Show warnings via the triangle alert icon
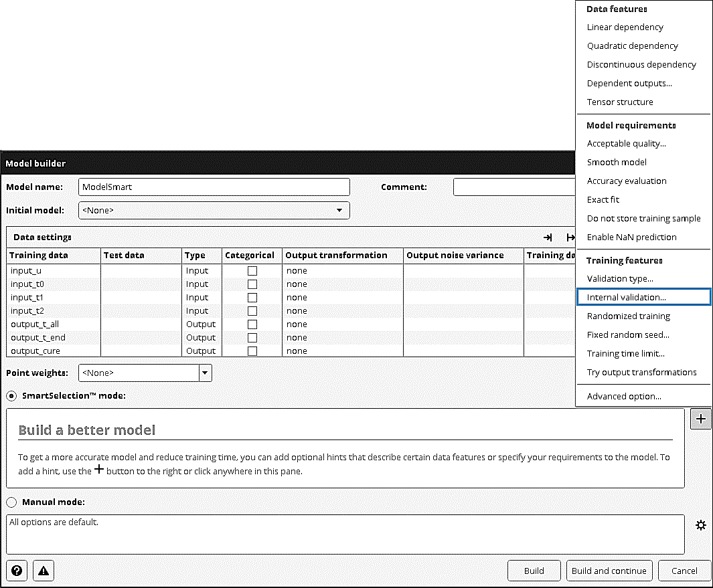713x588 pixels. tap(44, 571)
